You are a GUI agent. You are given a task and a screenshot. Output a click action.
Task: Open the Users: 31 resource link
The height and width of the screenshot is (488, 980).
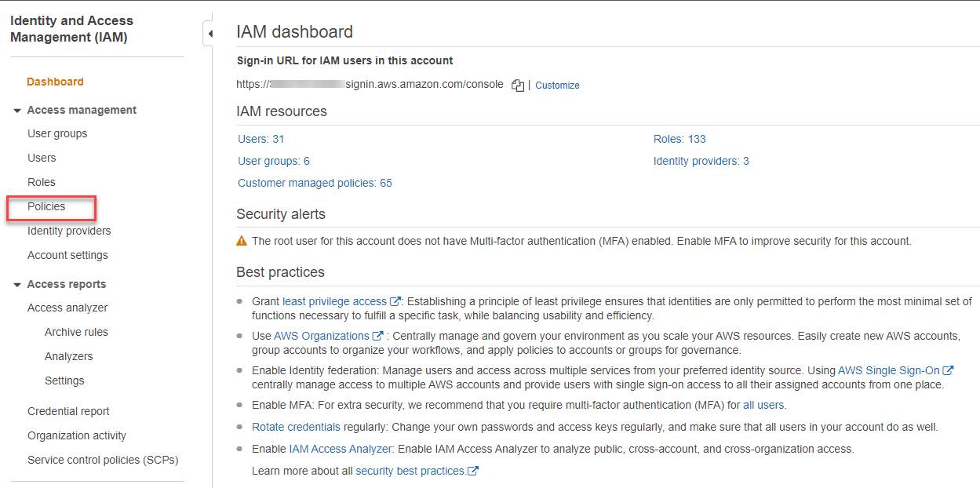tap(261, 139)
